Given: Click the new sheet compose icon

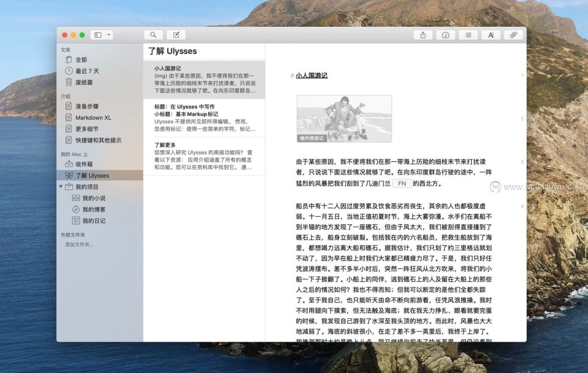Looking at the screenshot, I should coord(176,35).
